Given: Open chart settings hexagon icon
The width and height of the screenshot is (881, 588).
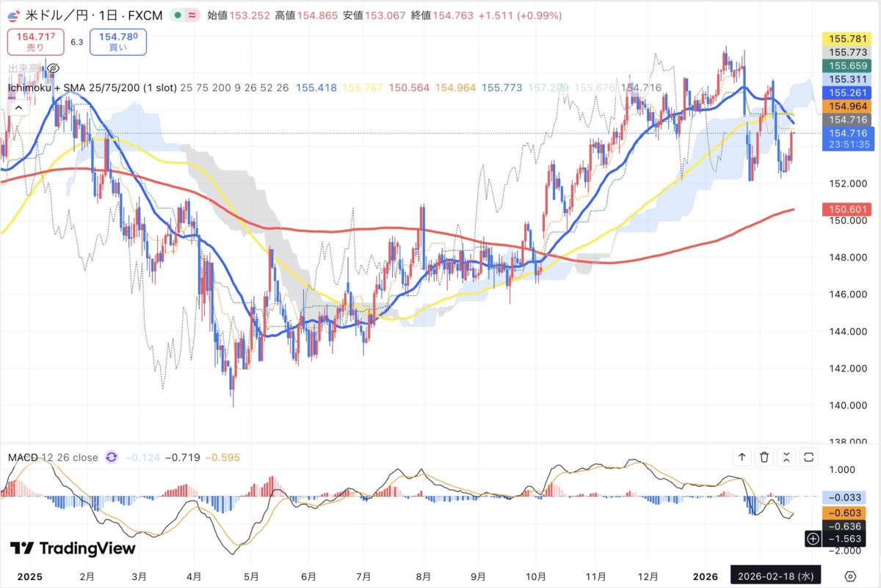Looking at the screenshot, I should point(850,576).
